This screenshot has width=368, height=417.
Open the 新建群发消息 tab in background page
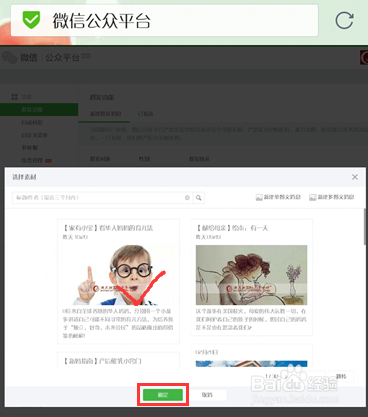tap(105, 114)
